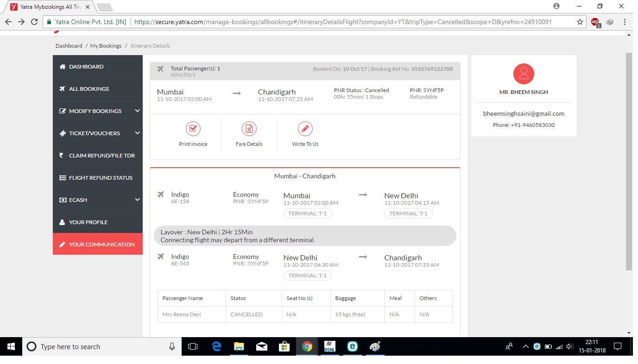Click the Write To Us label
The image size is (638, 364).
[x=305, y=144]
